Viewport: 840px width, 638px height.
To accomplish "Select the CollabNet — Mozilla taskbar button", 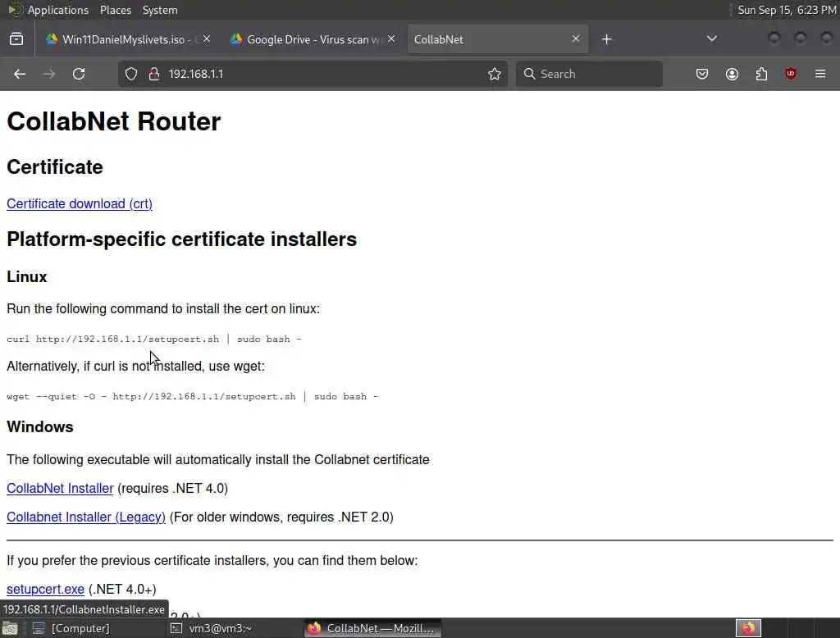I will 373,628.
